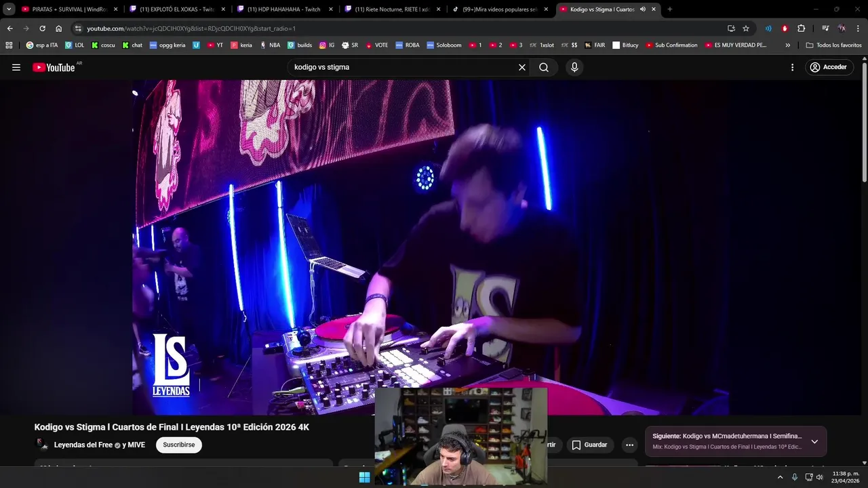Screen dimensions: 868x488
Task: Open more actions ellipsis below video
Action: 630,445
